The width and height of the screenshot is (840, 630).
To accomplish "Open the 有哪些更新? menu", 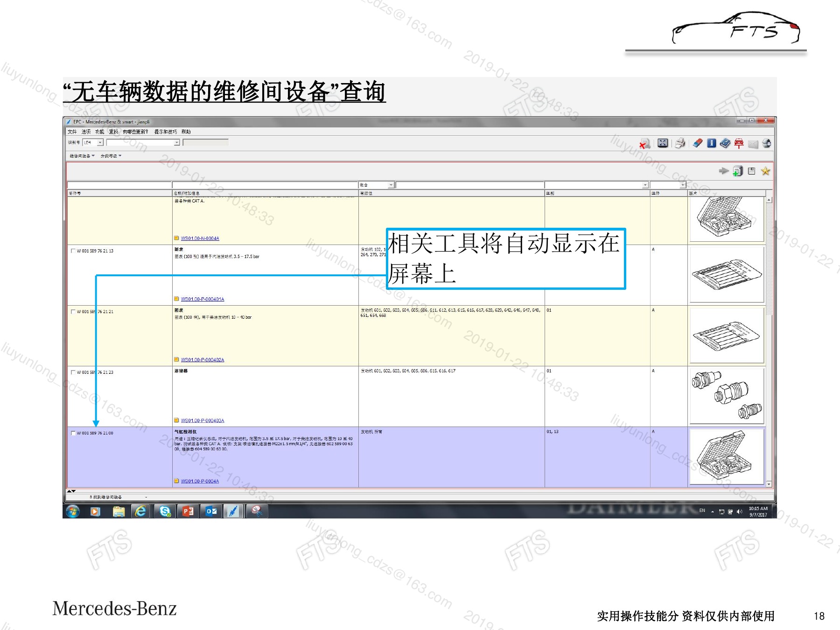I will coord(135,132).
